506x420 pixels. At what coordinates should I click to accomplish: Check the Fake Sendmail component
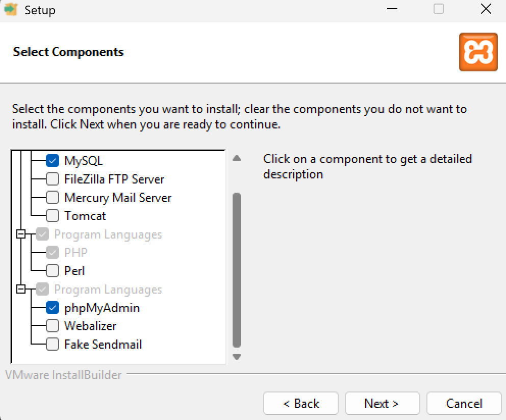coord(52,344)
